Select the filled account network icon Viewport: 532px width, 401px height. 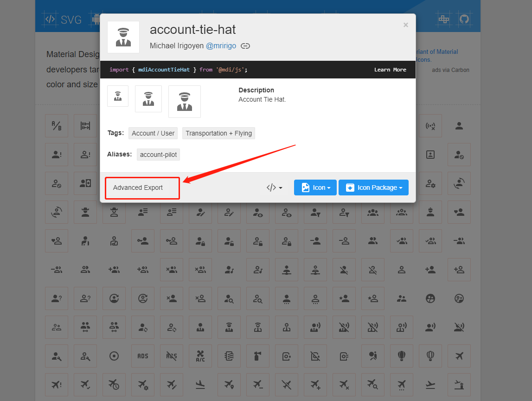[287, 270]
